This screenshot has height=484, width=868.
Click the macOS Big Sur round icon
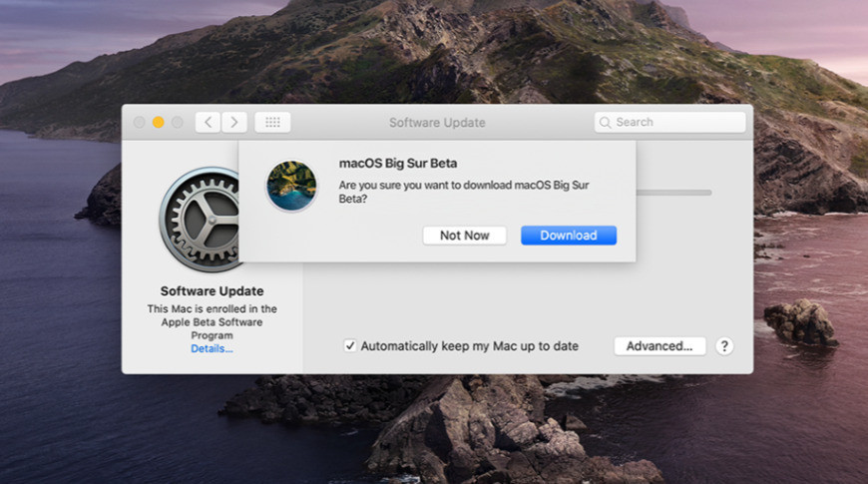pyautogui.click(x=291, y=187)
